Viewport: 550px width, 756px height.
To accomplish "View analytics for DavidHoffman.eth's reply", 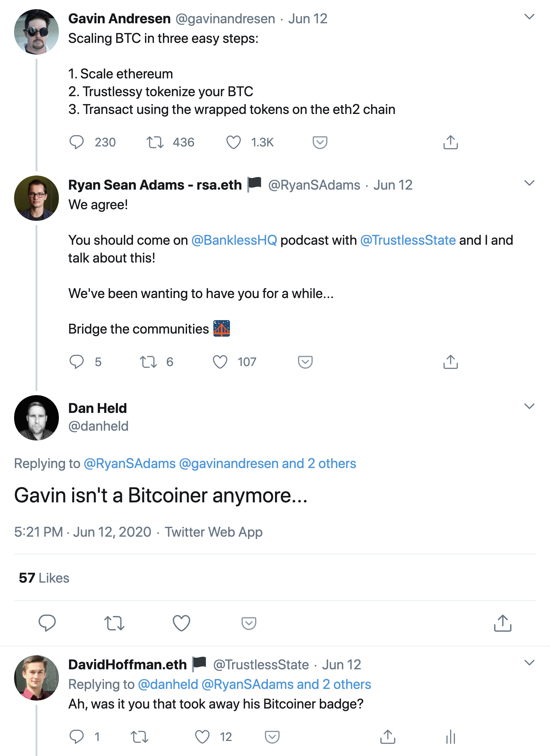I will click(x=450, y=737).
